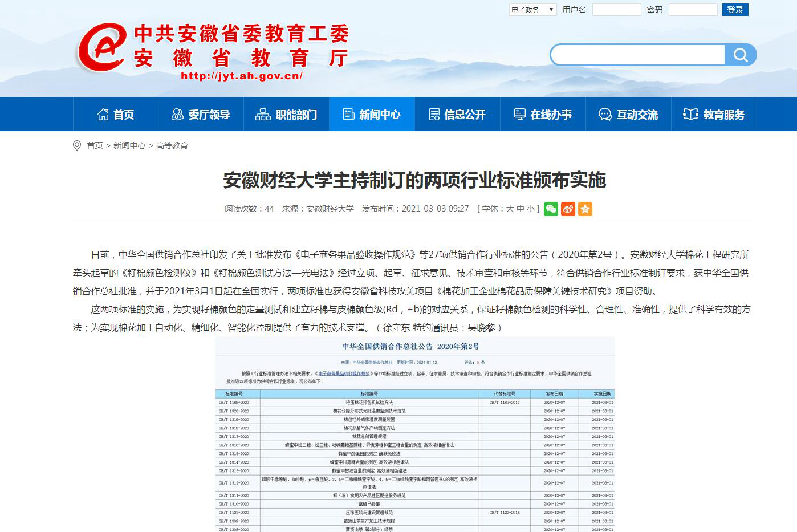The height and width of the screenshot is (532, 797).
Task: Click the magnifier search icon button
Action: click(740, 55)
